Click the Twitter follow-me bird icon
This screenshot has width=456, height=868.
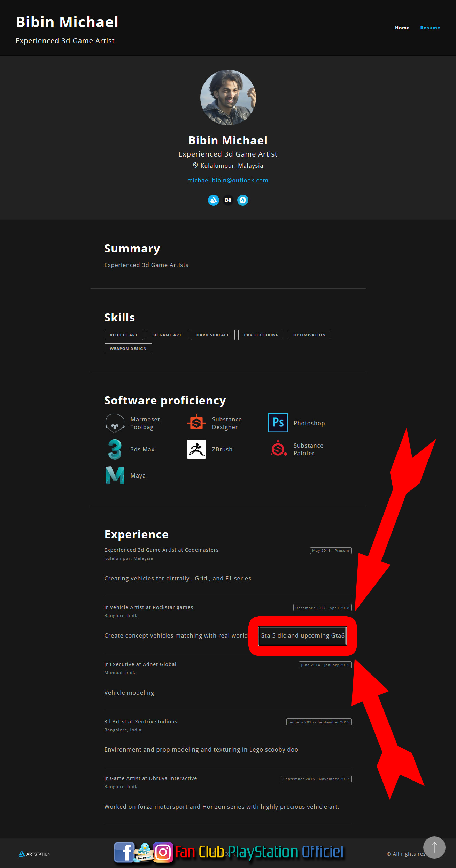pyautogui.click(x=144, y=852)
